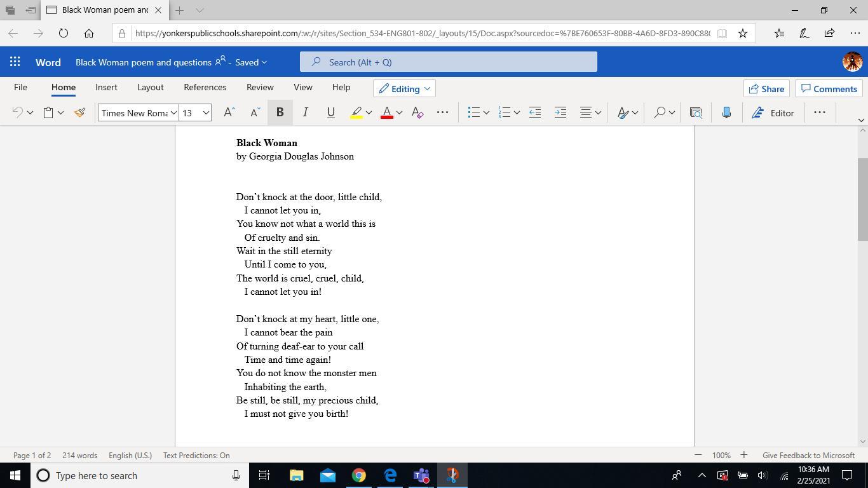Toggle Text Predictions: On in status bar
The width and height of the screenshot is (868, 488).
click(196, 455)
